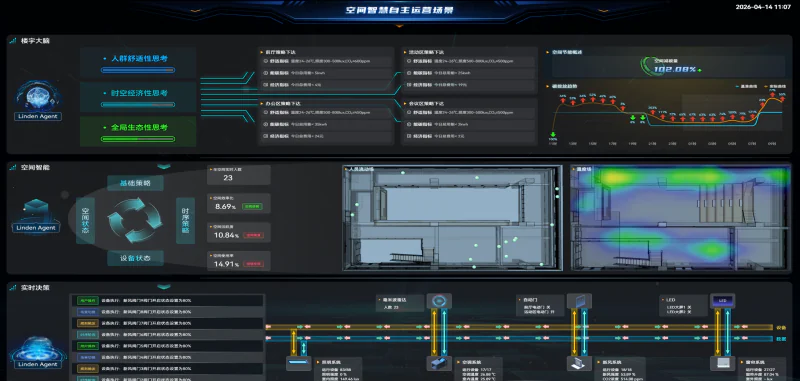Click the 新风系统 fresh air device icon
Screen dimensions: 800x381
(x=579, y=364)
